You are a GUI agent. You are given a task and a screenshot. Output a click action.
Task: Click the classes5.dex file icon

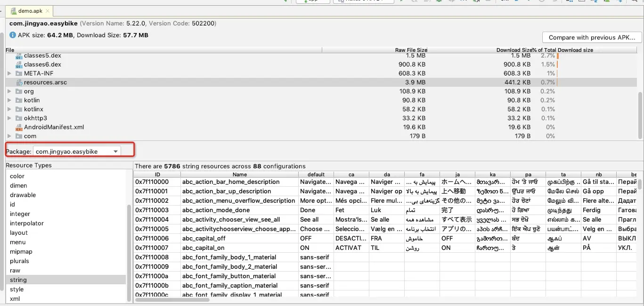tap(19, 56)
